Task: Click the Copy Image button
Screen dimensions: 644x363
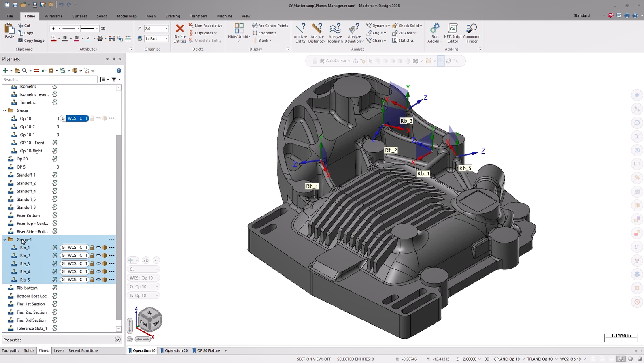Action: click(x=31, y=40)
